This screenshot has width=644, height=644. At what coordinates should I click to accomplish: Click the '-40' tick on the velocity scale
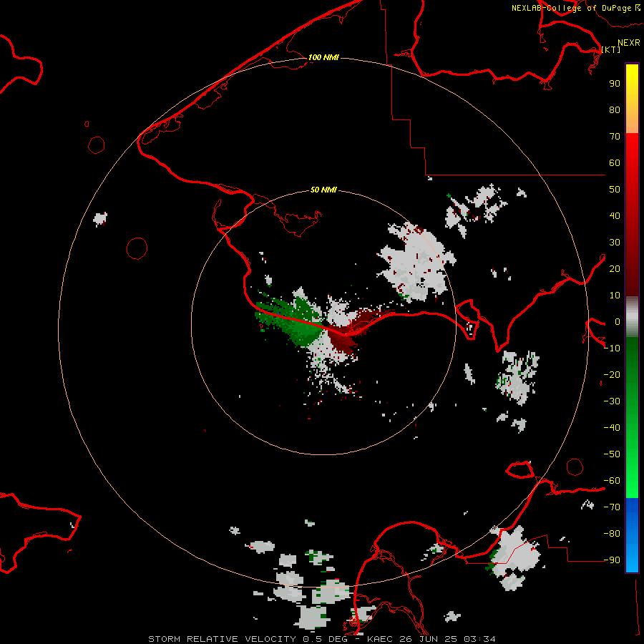pyautogui.click(x=612, y=428)
